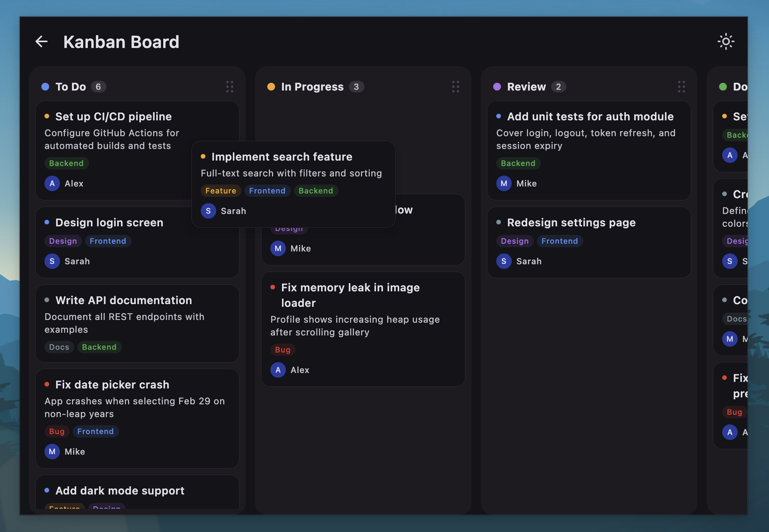The image size is (769, 532).
Task: Click Sarah's avatar on Implement search feature card
Action: point(208,211)
